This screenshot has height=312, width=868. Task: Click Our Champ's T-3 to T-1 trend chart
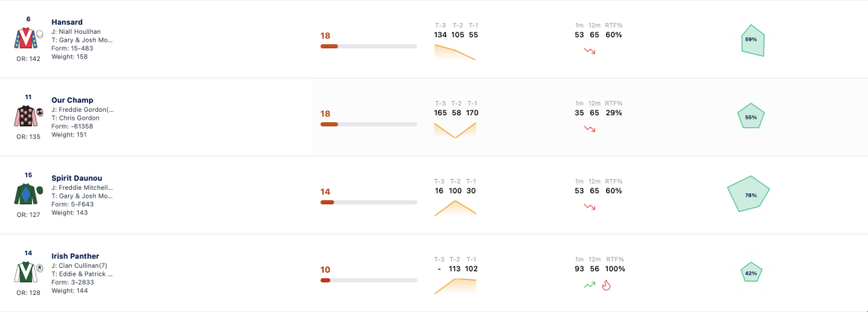click(x=455, y=130)
